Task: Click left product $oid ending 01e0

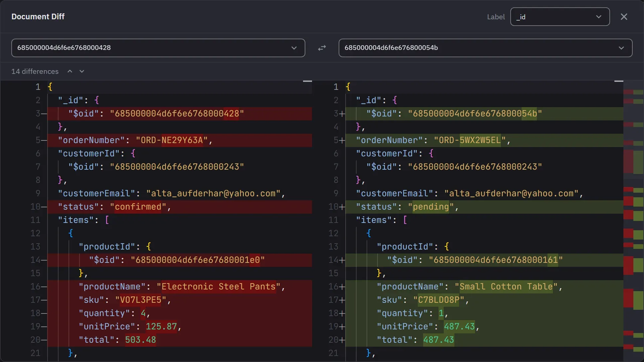Action: coord(198,260)
